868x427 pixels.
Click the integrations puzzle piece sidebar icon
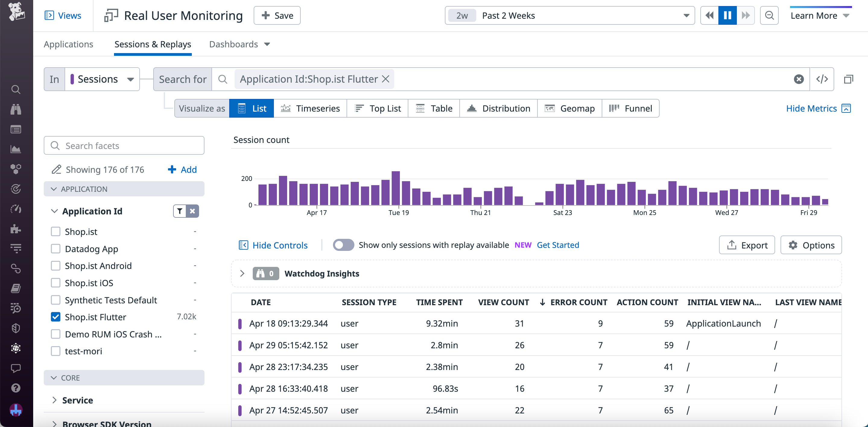[15, 229]
